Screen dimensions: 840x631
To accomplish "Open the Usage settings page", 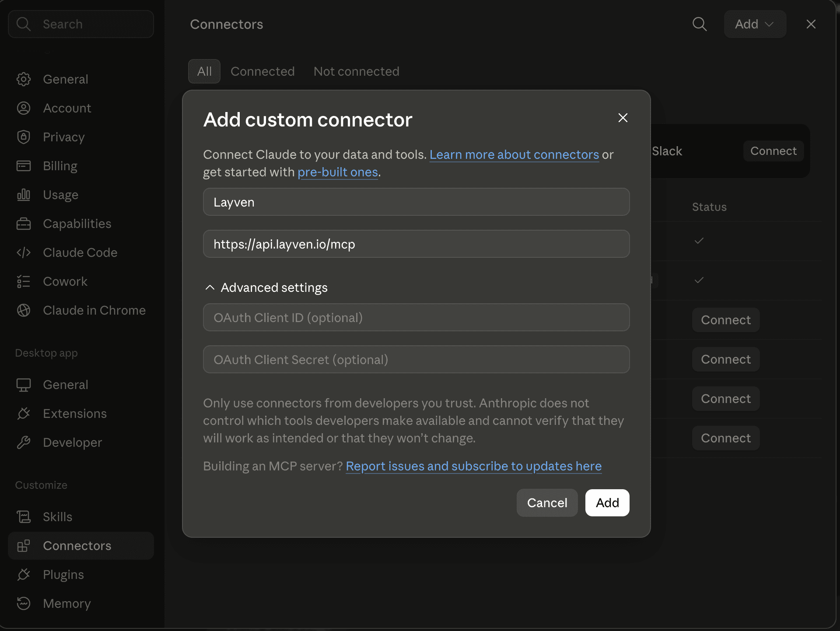I will pos(81,195).
